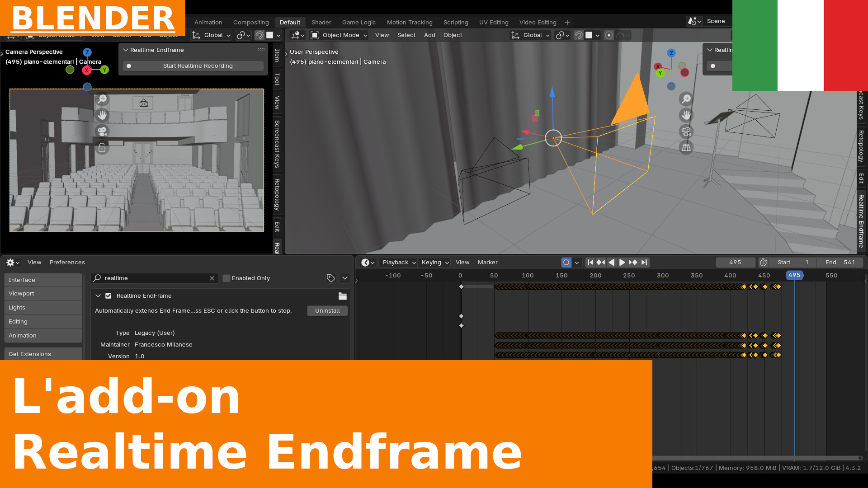
Task: Click the End frame field 541
Action: point(840,263)
